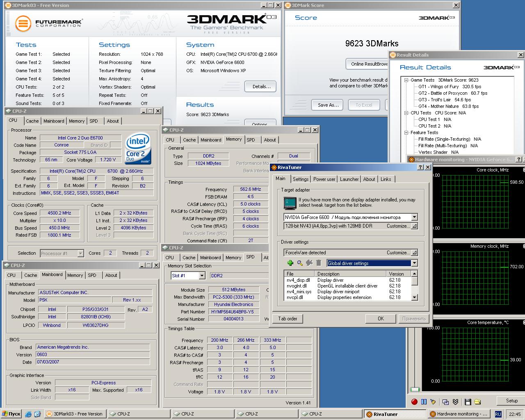Click the RU language indicator in the tray

[x=498, y=414]
